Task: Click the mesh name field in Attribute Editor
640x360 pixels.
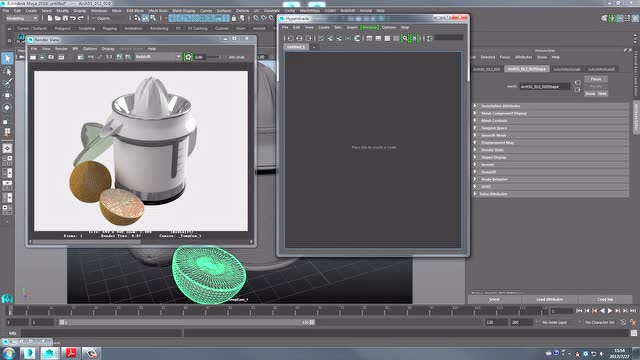Action: 545,87
